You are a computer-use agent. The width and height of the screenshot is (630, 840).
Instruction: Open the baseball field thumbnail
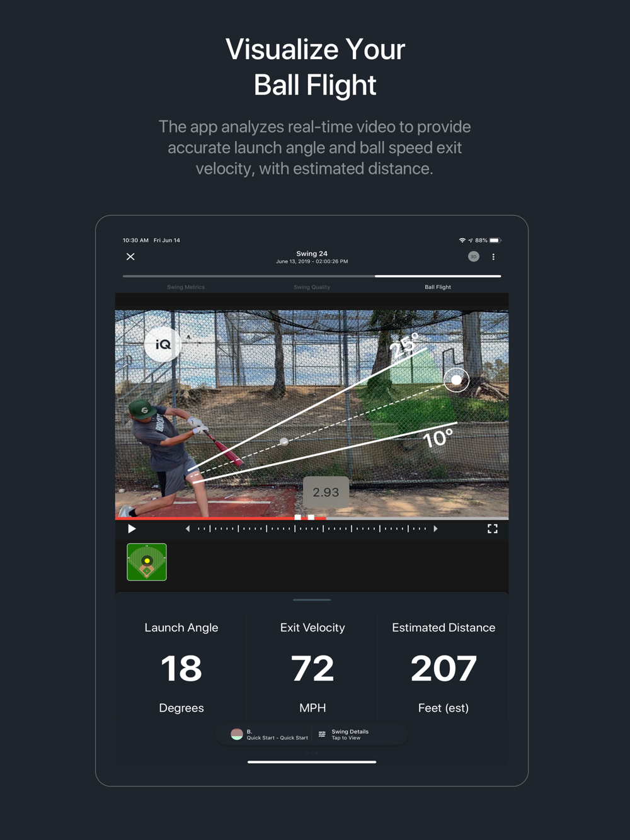[147, 562]
